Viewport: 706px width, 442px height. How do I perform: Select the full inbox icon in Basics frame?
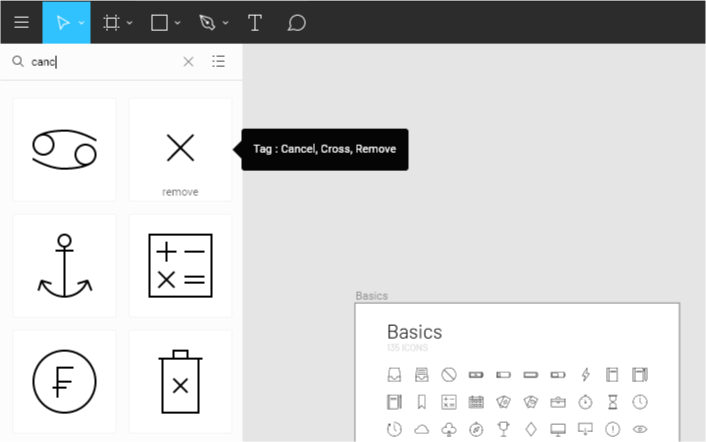pos(421,374)
